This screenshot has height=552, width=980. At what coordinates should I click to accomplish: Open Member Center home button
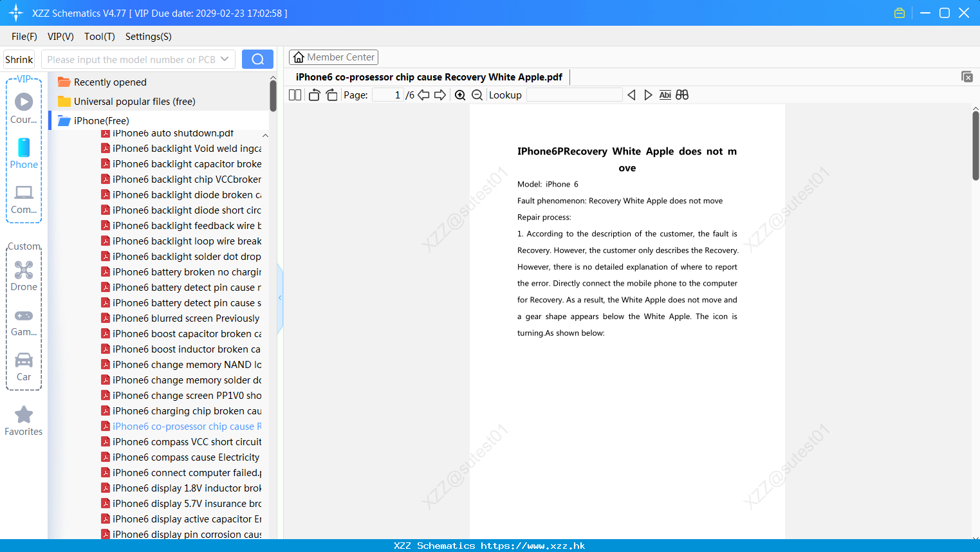333,57
